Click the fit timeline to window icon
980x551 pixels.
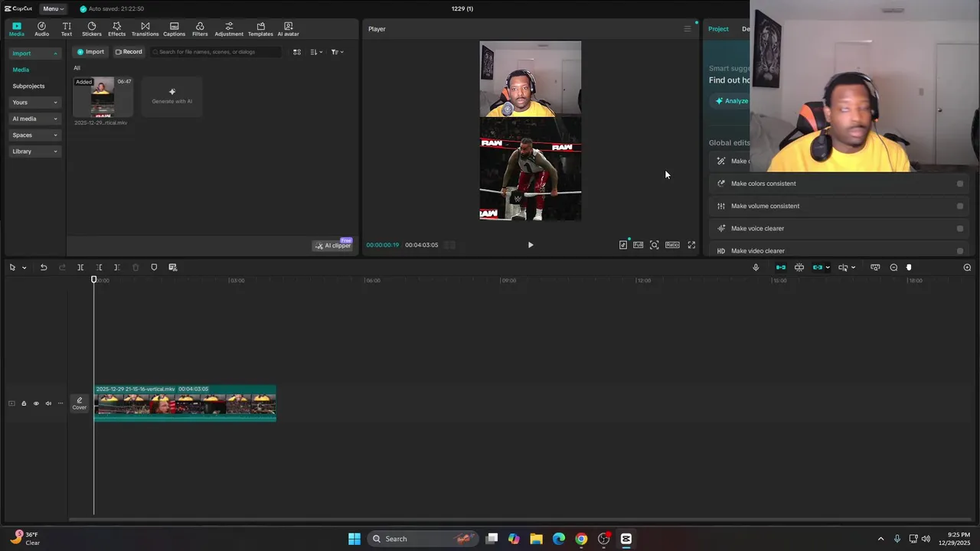click(875, 267)
